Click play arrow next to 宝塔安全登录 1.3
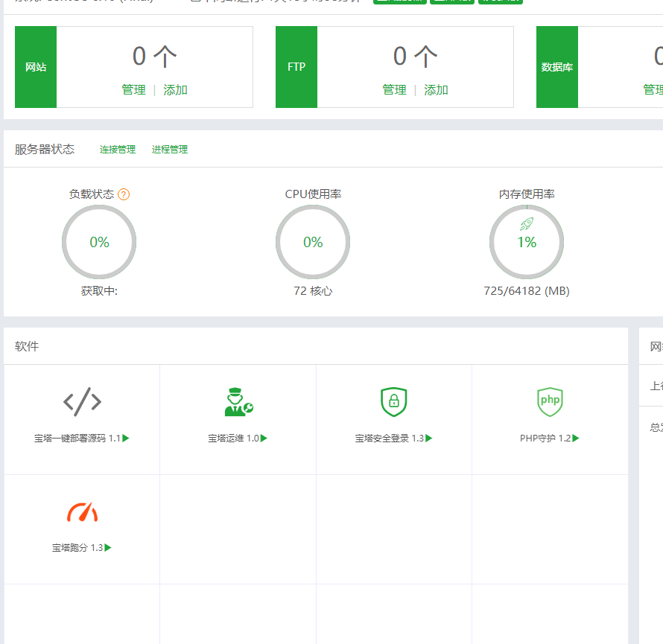The height and width of the screenshot is (644, 663). coord(429,439)
